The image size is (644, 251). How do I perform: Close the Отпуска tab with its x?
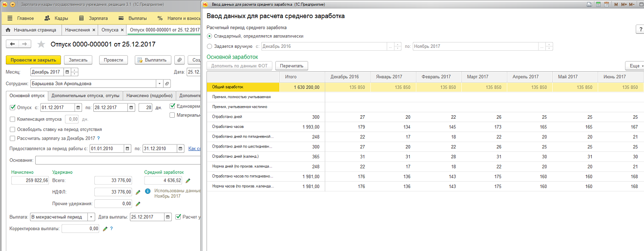coord(123,30)
